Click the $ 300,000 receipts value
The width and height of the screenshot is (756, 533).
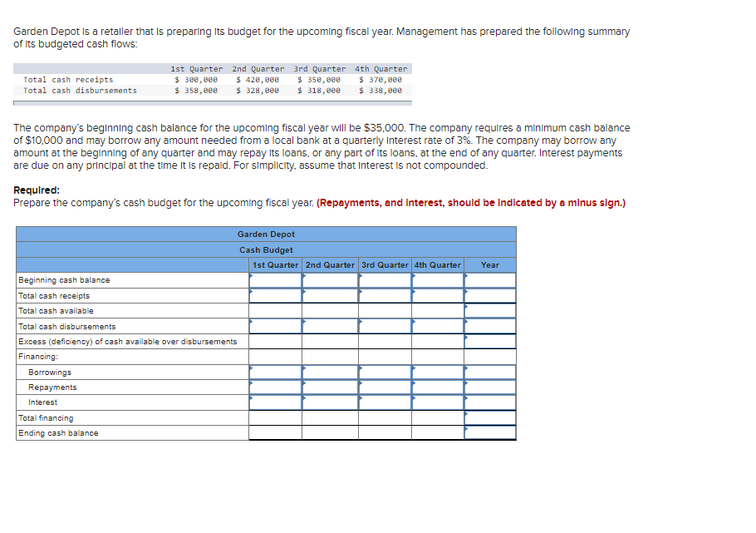pos(196,80)
